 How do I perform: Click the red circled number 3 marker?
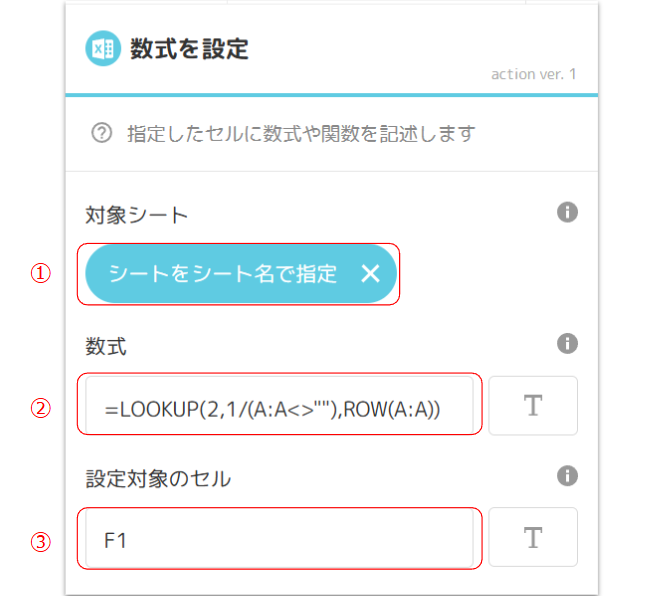[41, 542]
